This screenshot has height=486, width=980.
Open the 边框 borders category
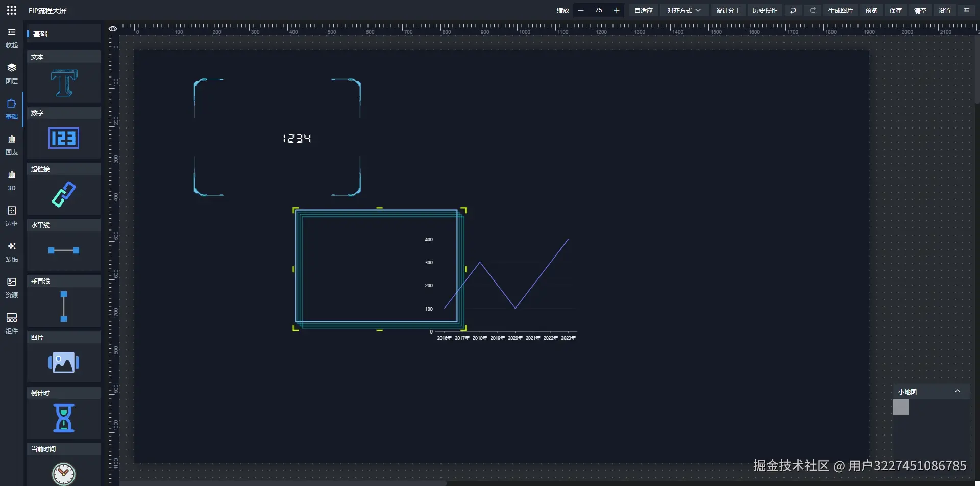(x=12, y=216)
